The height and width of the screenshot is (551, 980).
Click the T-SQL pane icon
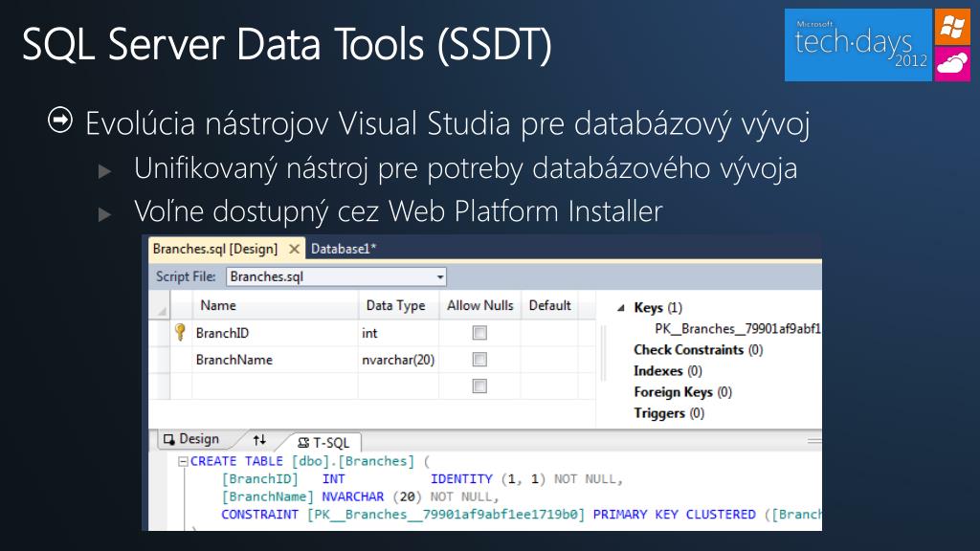click(x=303, y=443)
